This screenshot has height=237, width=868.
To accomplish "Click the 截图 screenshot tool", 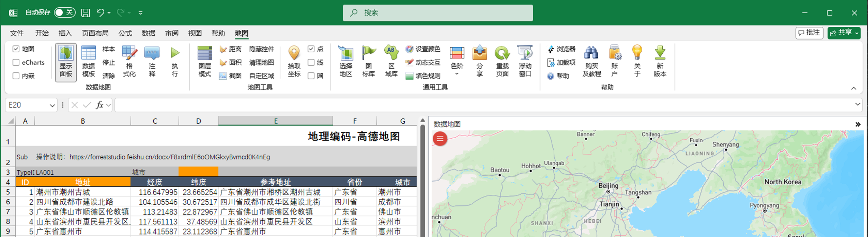I will click(x=231, y=76).
